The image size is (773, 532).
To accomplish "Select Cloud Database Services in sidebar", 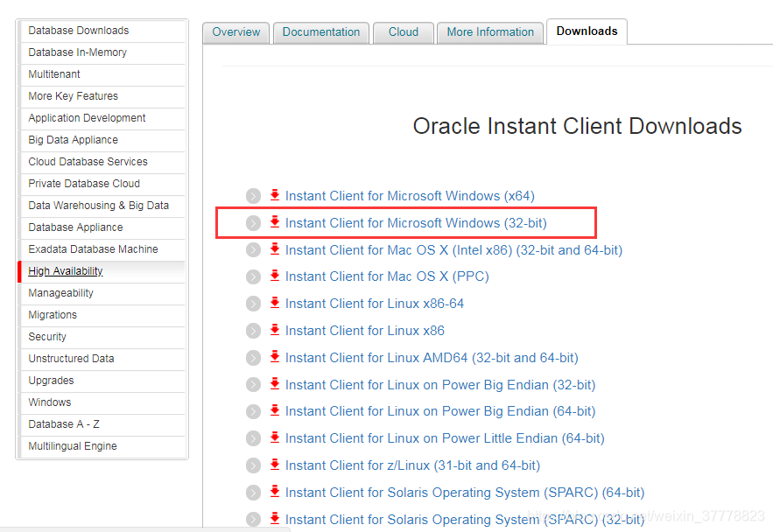I will pos(102,162).
